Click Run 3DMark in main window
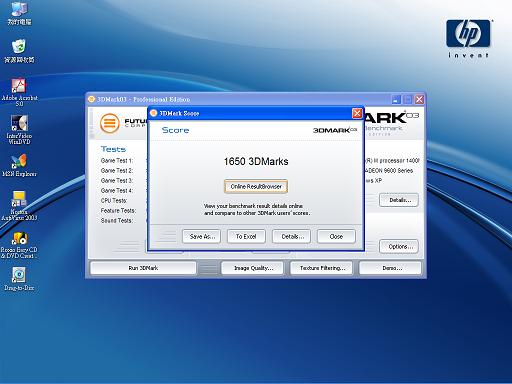This screenshot has width=512, height=384. [x=143, y=268]
